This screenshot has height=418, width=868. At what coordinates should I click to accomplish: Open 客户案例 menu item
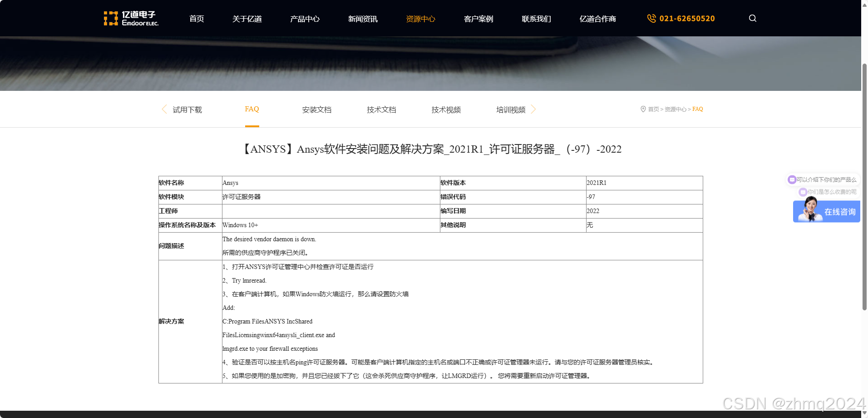tap(478, 19)
